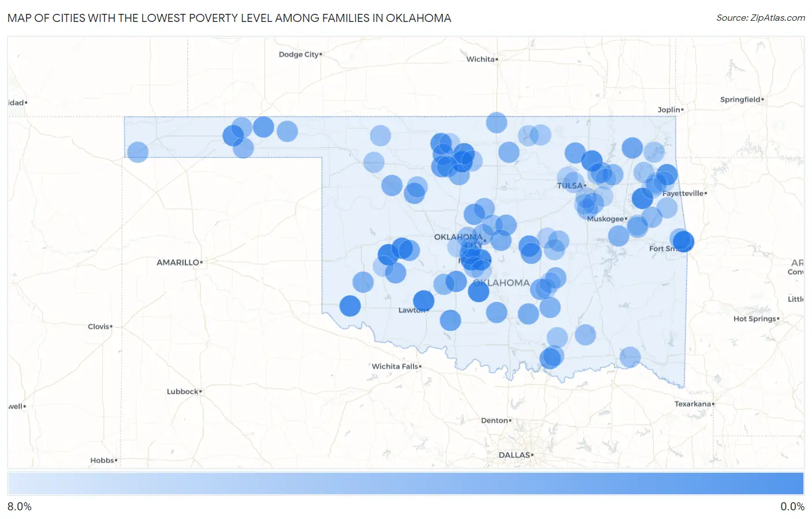Click the Springfield city label
This screenshot has width=812, height=519.
pos(740,99)
